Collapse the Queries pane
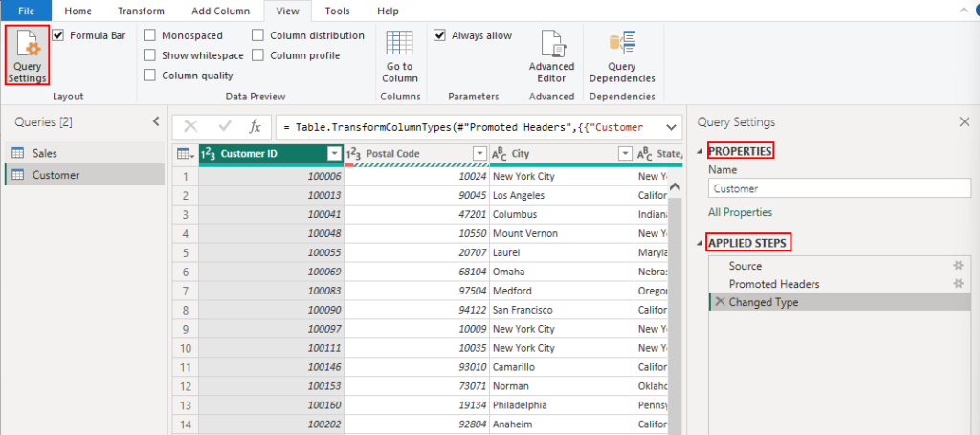Screen dimensions: 980x435 156,122
